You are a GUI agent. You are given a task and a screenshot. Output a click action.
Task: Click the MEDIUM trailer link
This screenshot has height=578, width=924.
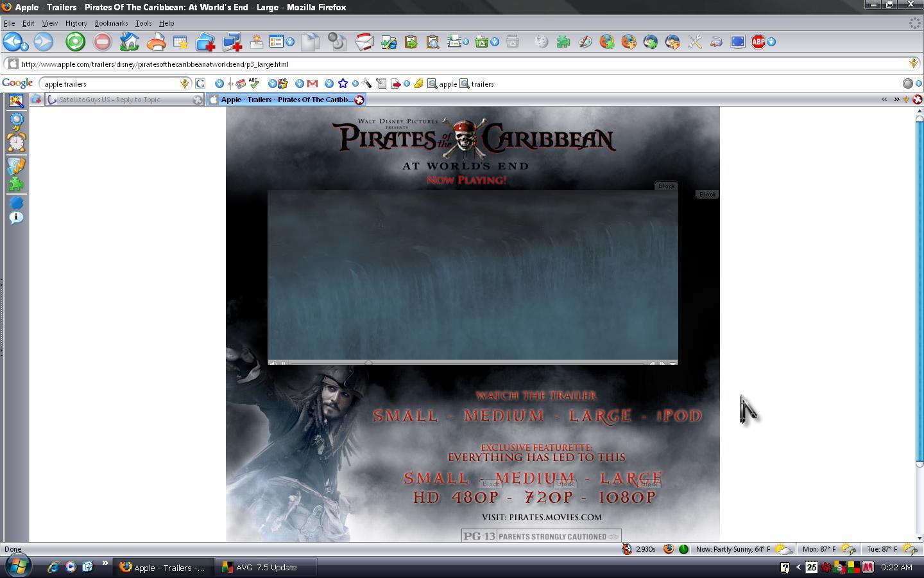click(x=504, y=416)
